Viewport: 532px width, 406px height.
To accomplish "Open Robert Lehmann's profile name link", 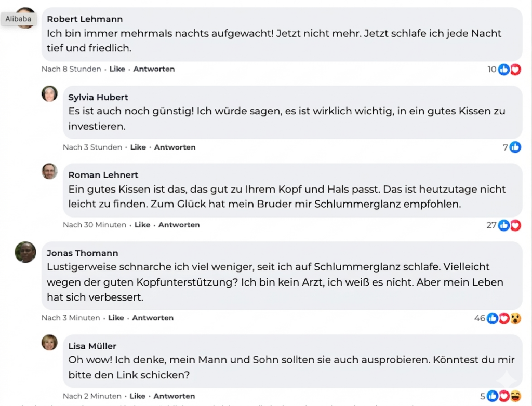I will pyautogui.click(x=85, y=19).
